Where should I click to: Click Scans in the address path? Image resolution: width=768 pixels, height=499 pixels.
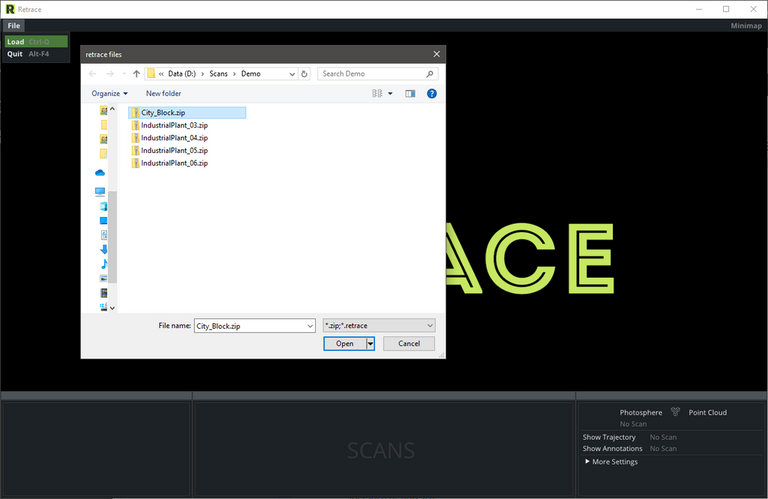(218, 73)
